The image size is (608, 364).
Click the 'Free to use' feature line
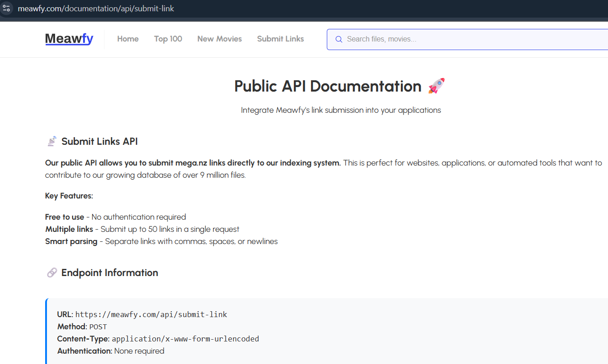pyautogui.click(x=116, y=217)
